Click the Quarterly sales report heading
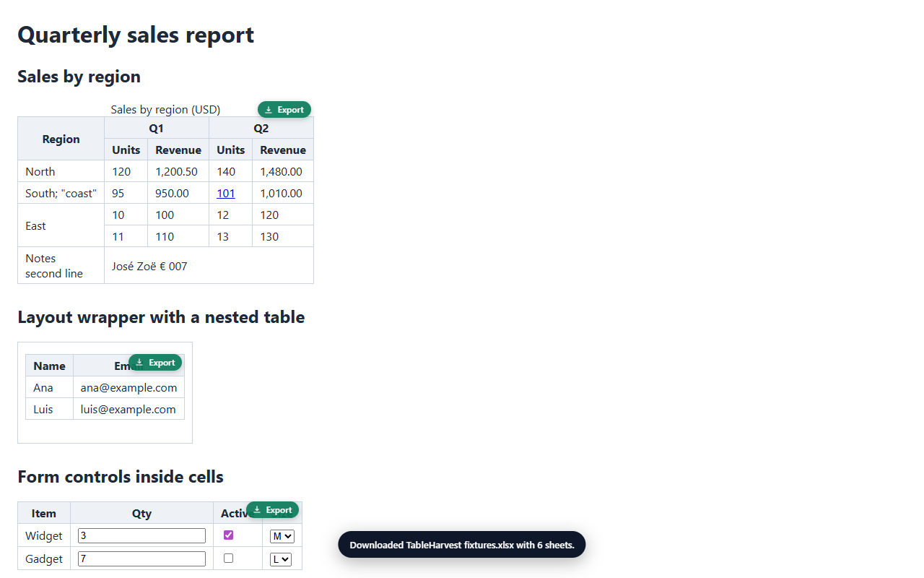Viewport: 924px width, 578px height. [x=136, y=35]
